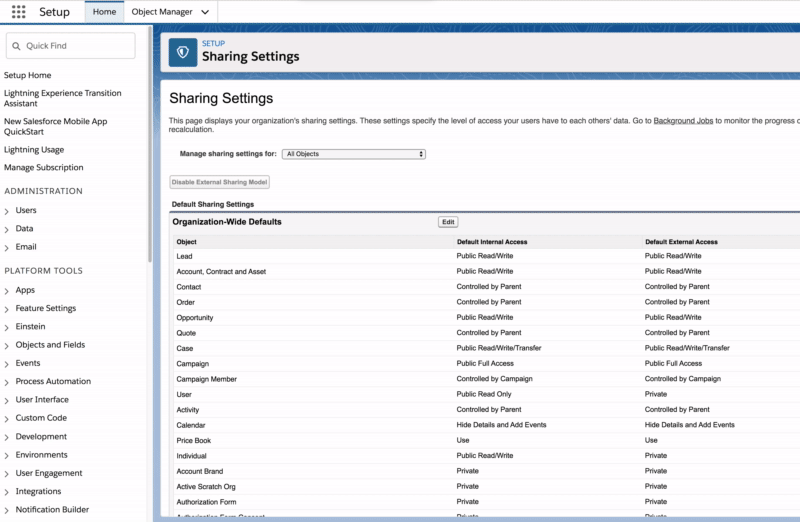
Task: Open the Integrations label
Action: (x=38, y=491)
